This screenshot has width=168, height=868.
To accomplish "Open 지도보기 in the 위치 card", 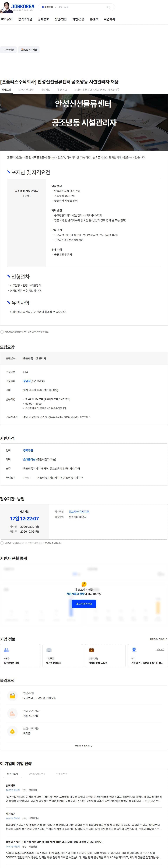I will [160, 649].
